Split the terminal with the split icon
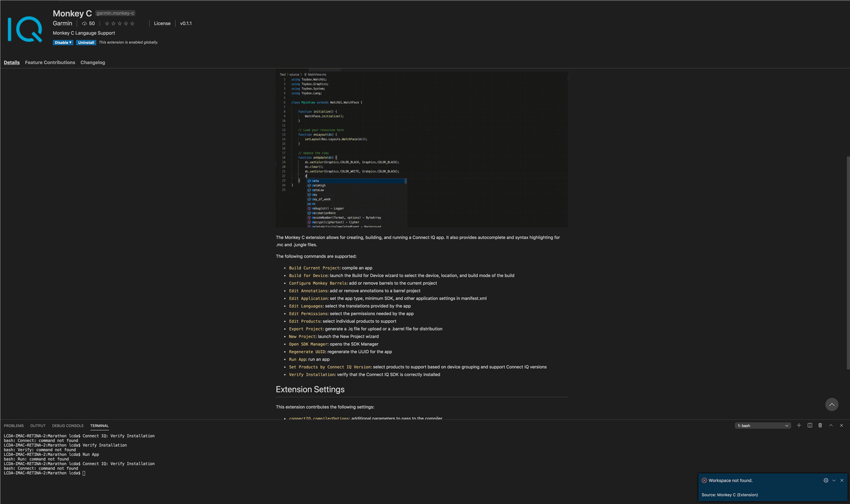This screenshot has width=850, height=504. point(810,425)
